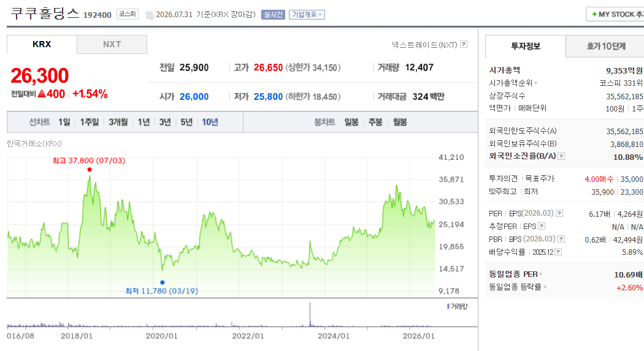
Task: Click the current price 26,300
Action: click(x=40, y=76)
